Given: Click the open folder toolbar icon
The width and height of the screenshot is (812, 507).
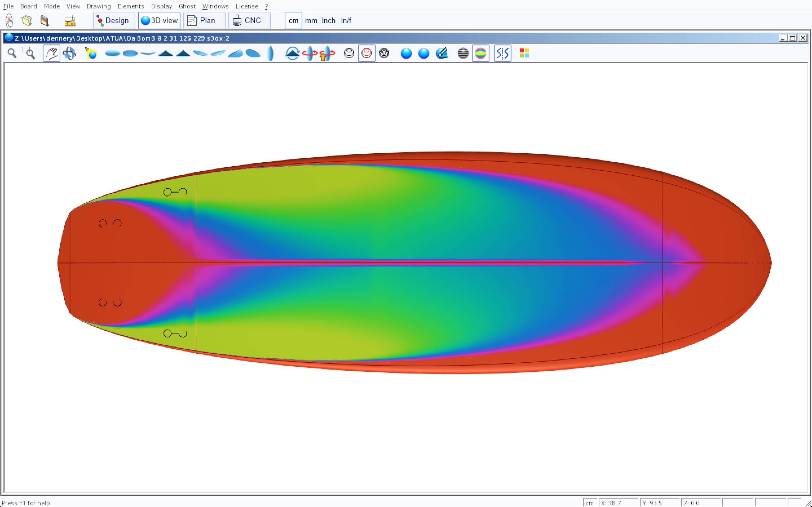Looking at the screenshot, I should (27, 21).
